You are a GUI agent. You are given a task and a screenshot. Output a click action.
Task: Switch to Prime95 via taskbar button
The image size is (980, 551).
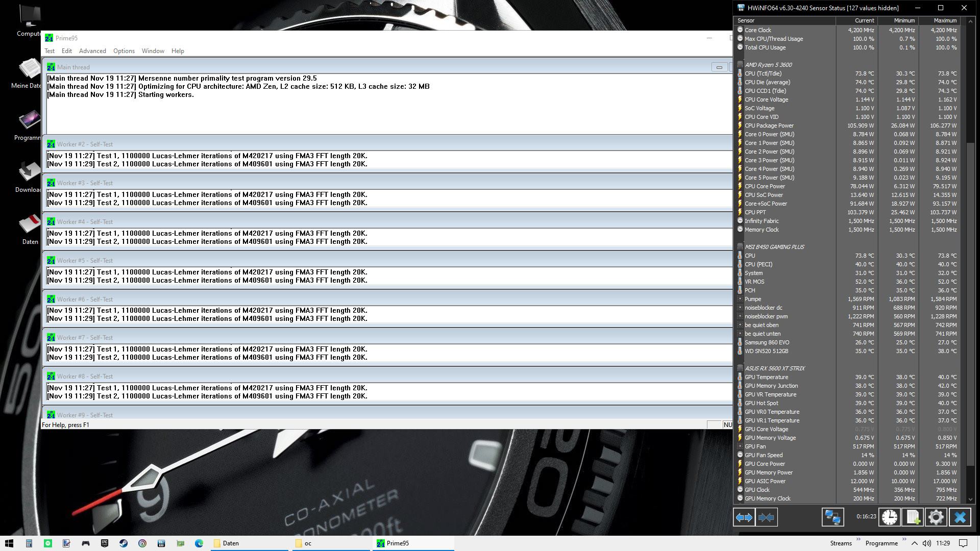pyautogui.click(x=413, y=543)
